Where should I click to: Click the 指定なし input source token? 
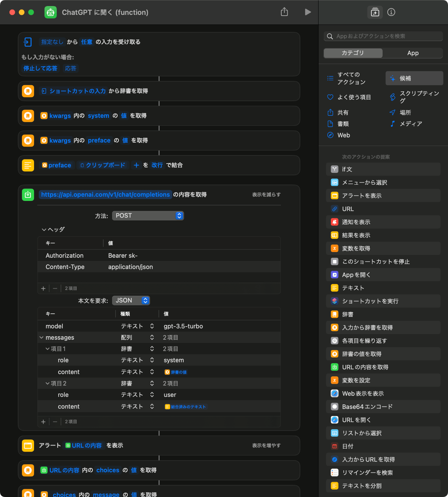tap(52, 42)
